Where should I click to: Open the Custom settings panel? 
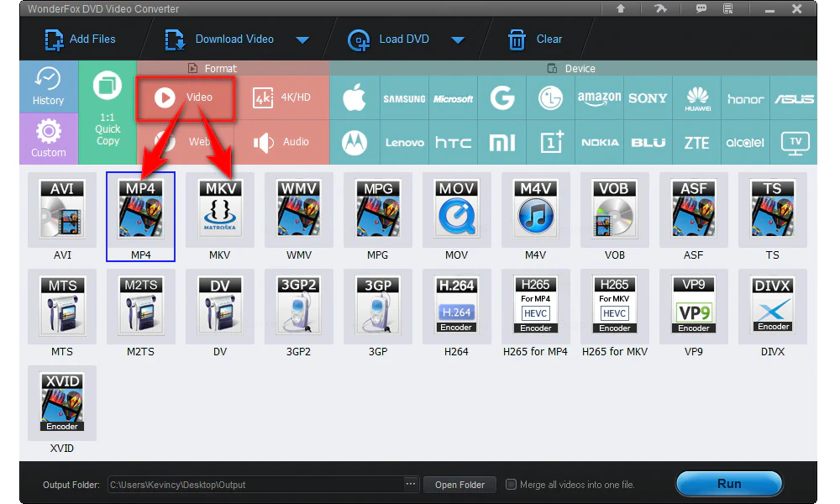point(48,139)
